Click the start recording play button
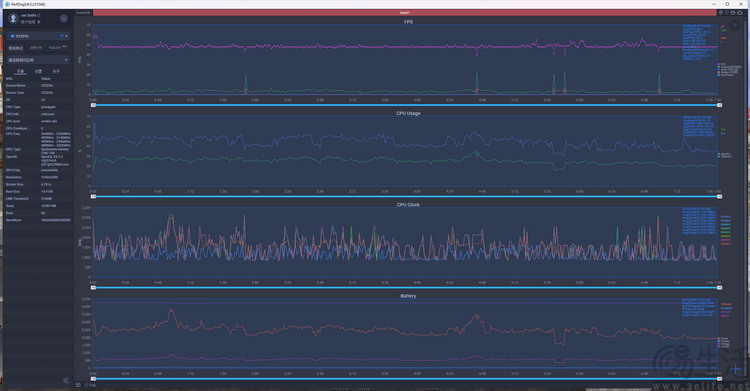 [64, 18]
